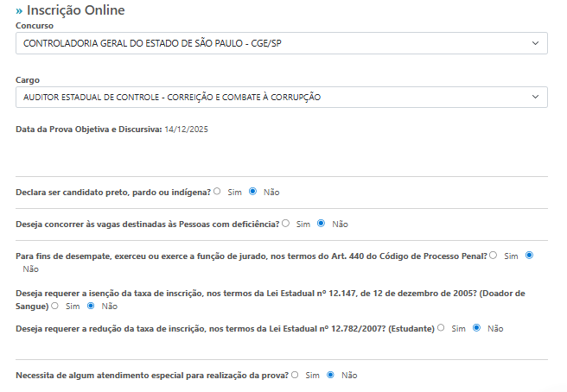Open the Concurso dropdown
567x392 pixels.
(x=281, y=43)
